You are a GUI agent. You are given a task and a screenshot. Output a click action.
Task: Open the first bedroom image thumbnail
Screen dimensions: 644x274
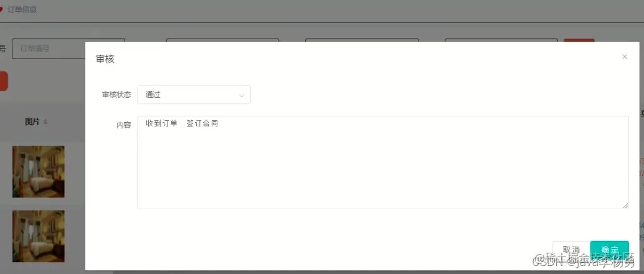point(38,172)
